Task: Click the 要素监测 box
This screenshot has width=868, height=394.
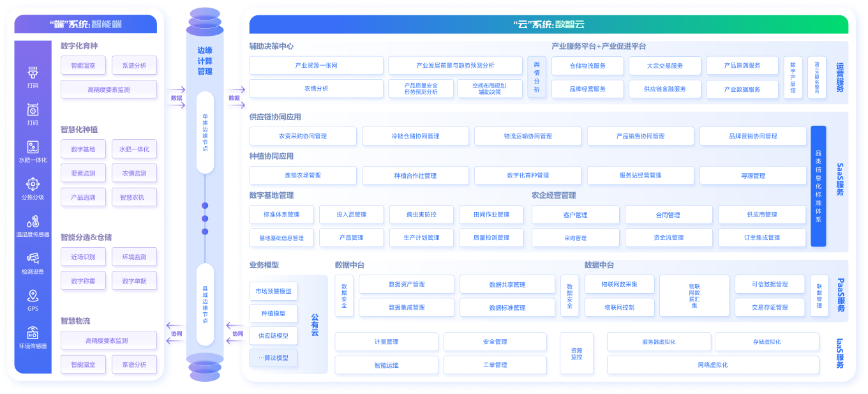Action: (83, 173)
